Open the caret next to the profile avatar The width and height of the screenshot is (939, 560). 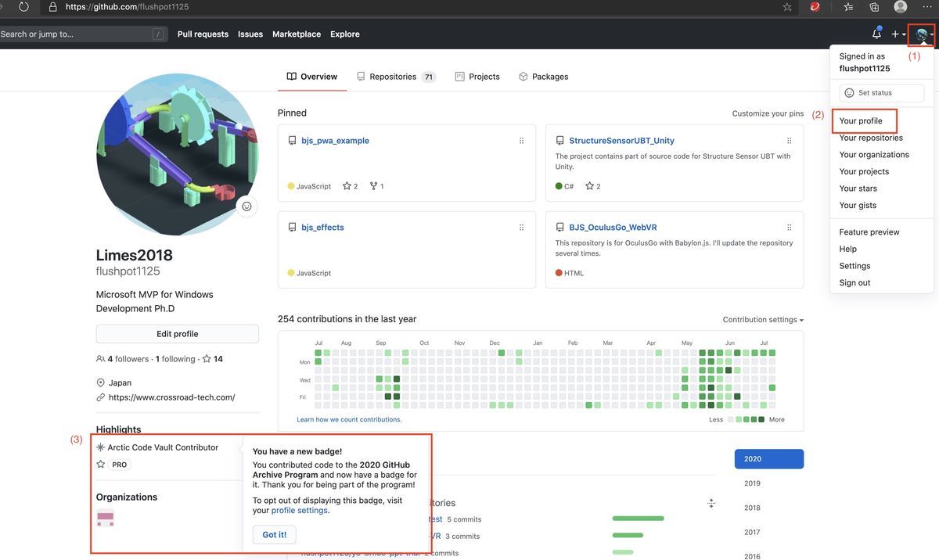point(931,34)
